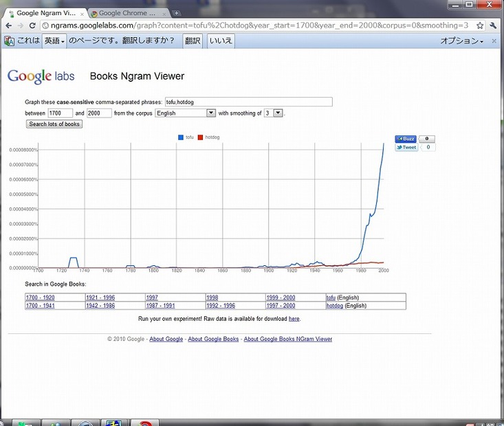Screen dimensions: 504x426
Task: Close the Google Chrome tab
Action: tap(164, 14)
